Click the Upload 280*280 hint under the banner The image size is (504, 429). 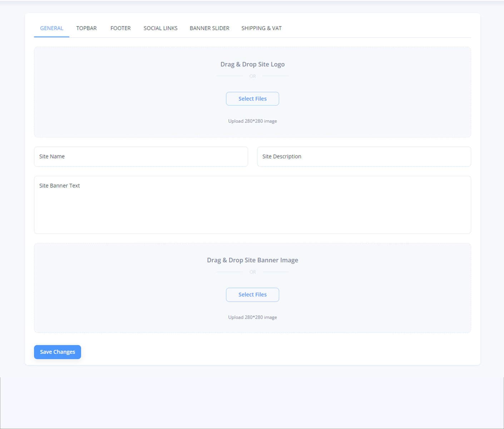[252, 317]
